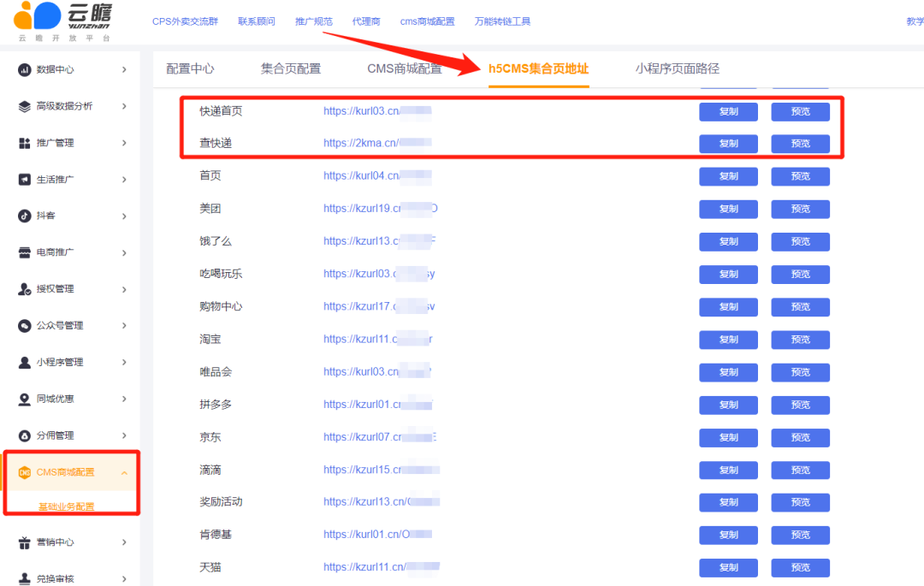Screen dimensions: 924x586
Task: Copy the 京东 URL
Action: pyautogui.click(x=728, y=438)
